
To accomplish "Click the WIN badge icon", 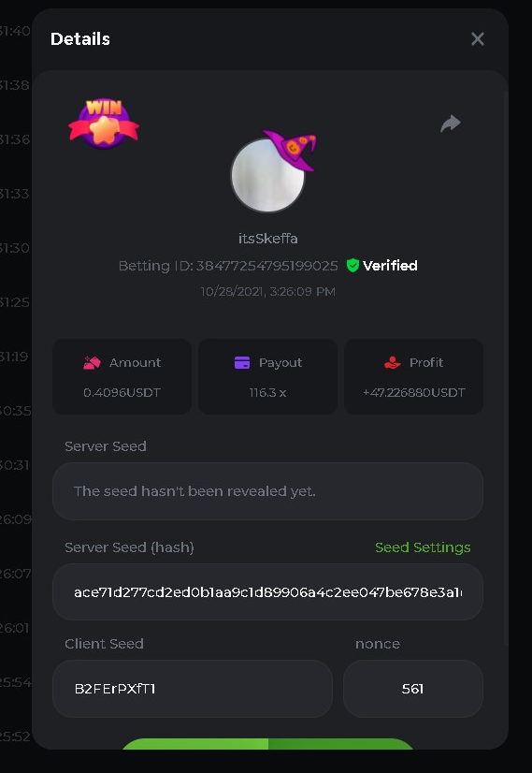I will click(x=104, y=124).
